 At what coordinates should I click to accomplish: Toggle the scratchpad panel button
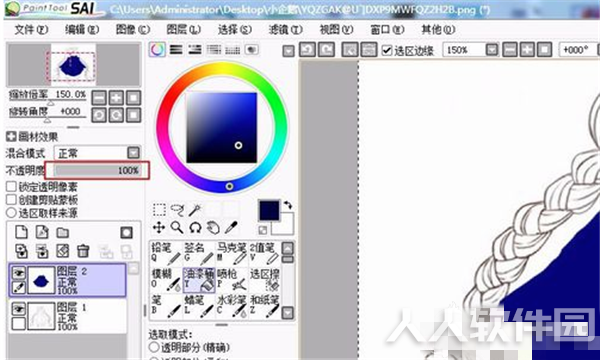pyautogui.click(x=251, y=50)
